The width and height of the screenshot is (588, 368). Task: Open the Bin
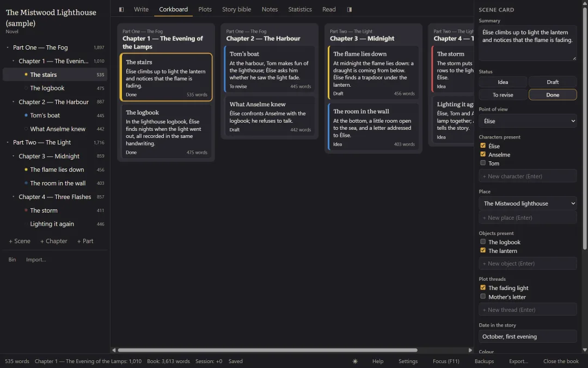click(x=12, y=260)
